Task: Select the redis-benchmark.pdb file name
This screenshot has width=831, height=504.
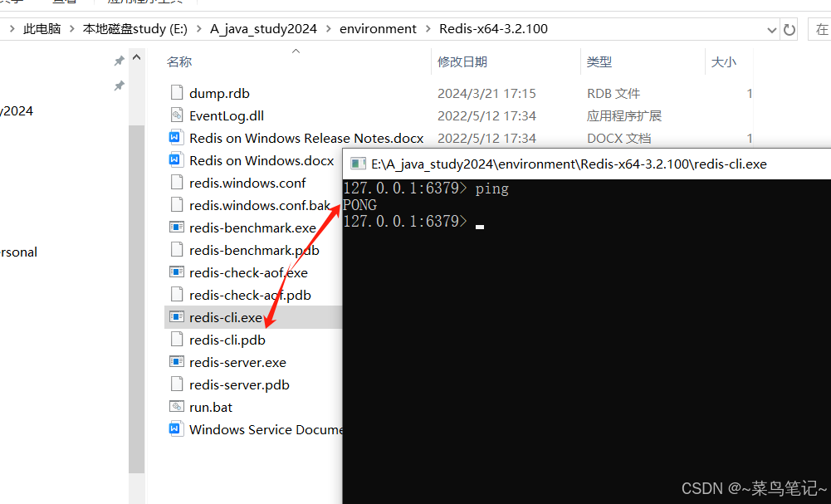Action: click(x=254, y=250)
